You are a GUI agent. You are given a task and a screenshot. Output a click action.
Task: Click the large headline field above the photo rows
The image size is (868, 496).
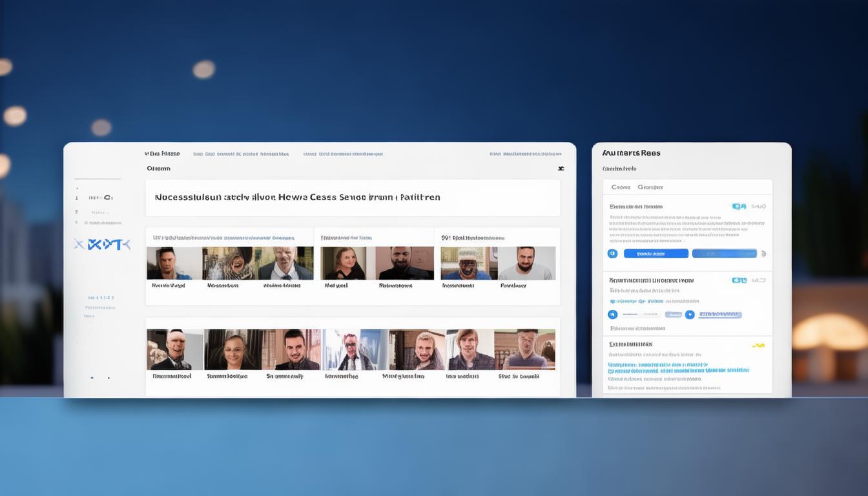353,198
